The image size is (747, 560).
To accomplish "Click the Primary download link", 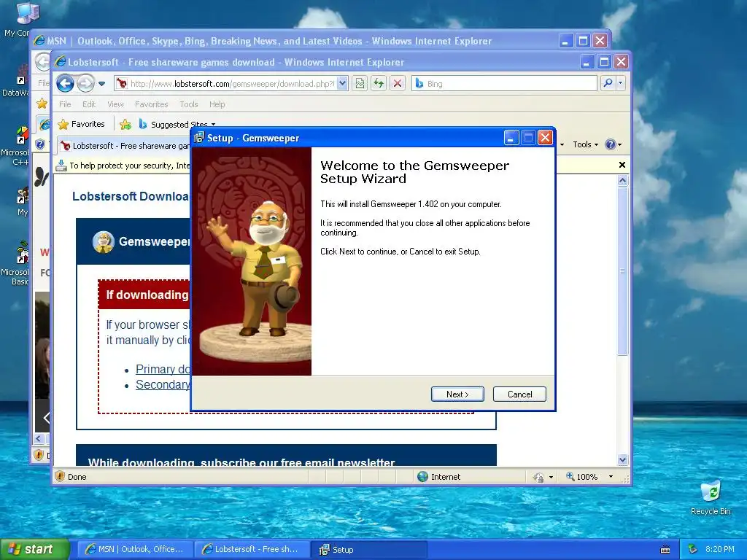I will click(163, 369).
